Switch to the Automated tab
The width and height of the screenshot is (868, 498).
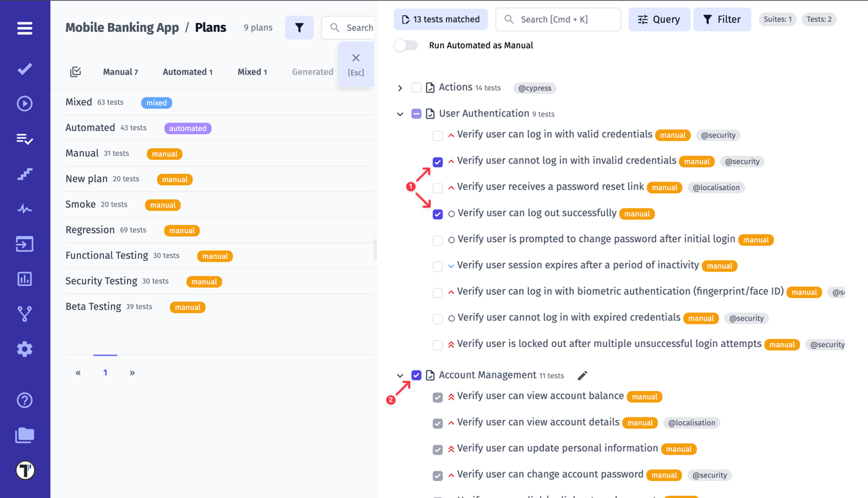coord(187,71)
